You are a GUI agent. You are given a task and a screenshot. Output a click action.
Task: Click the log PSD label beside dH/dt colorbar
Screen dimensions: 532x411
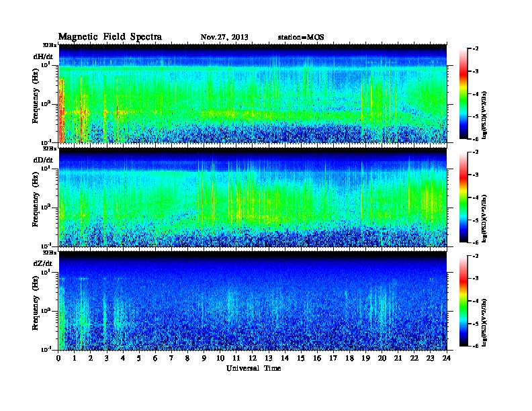point(484,115)
